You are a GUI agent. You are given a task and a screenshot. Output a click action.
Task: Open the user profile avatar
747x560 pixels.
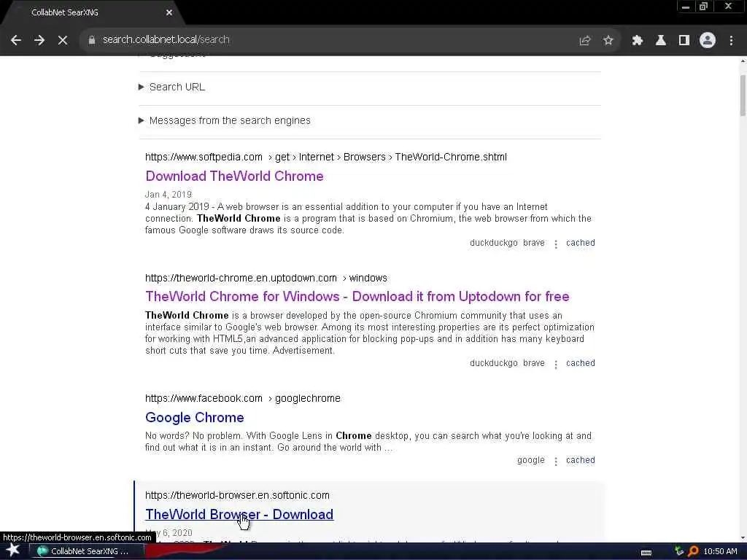708,41
